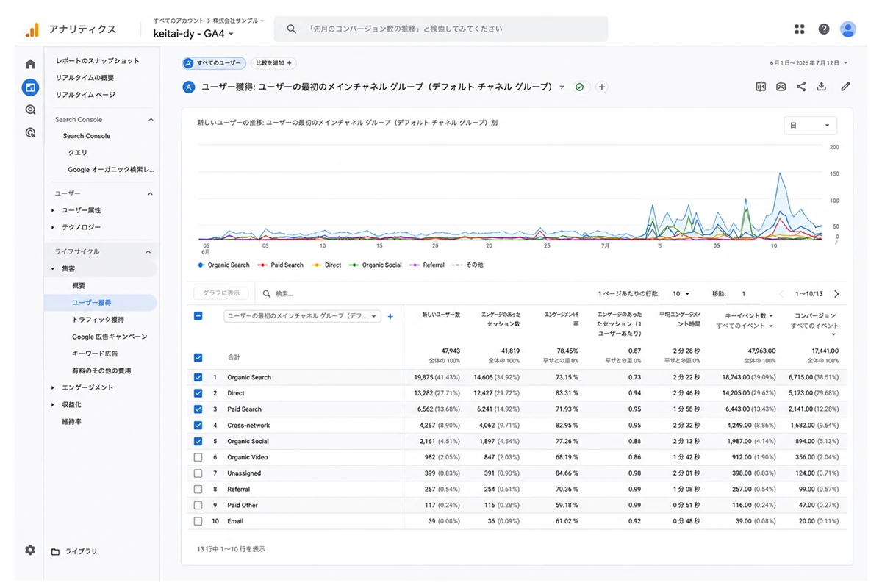Open the user account avatar

point(848,29)
